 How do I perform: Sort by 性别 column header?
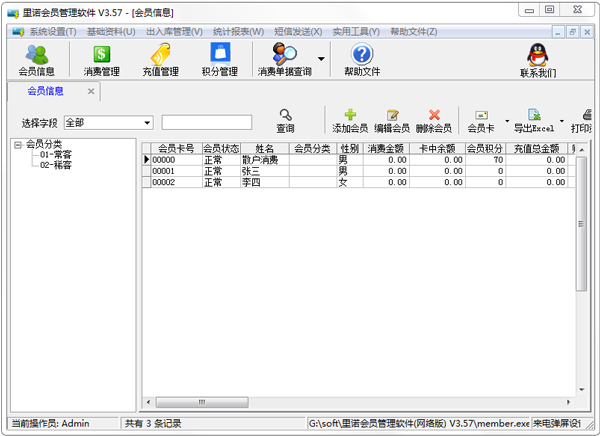point(350,149)
